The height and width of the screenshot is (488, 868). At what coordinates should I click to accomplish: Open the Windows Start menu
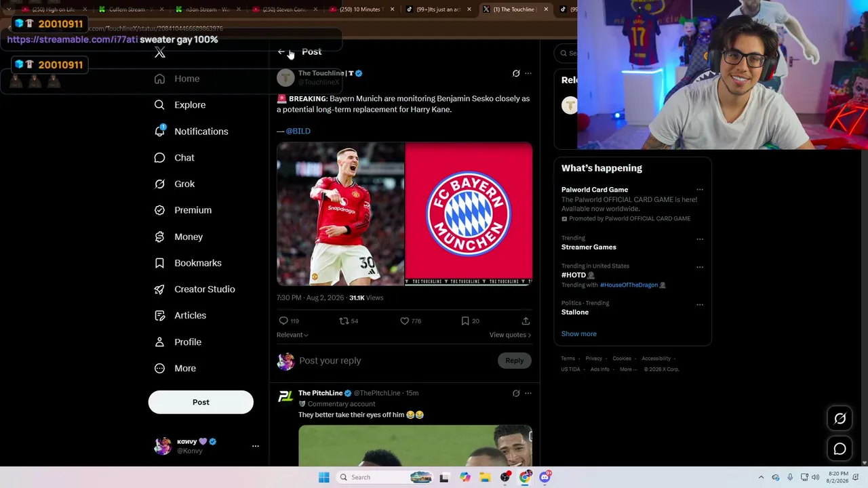pos(324,477)
